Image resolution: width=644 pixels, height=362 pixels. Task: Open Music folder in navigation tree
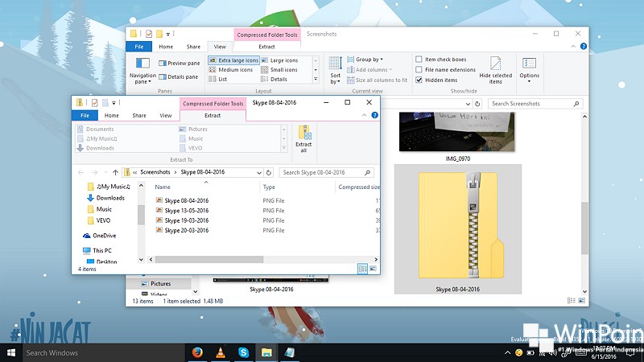[x=99, y=209]
